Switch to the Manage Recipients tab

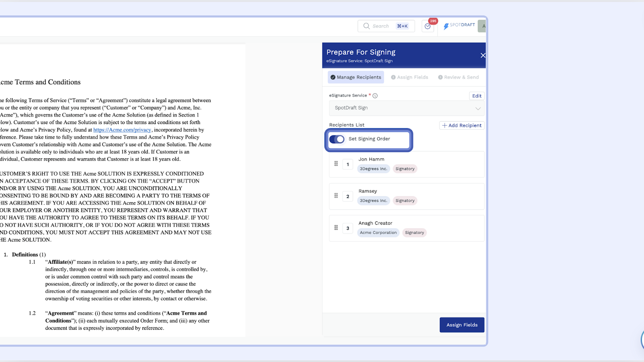click(356, 77)
